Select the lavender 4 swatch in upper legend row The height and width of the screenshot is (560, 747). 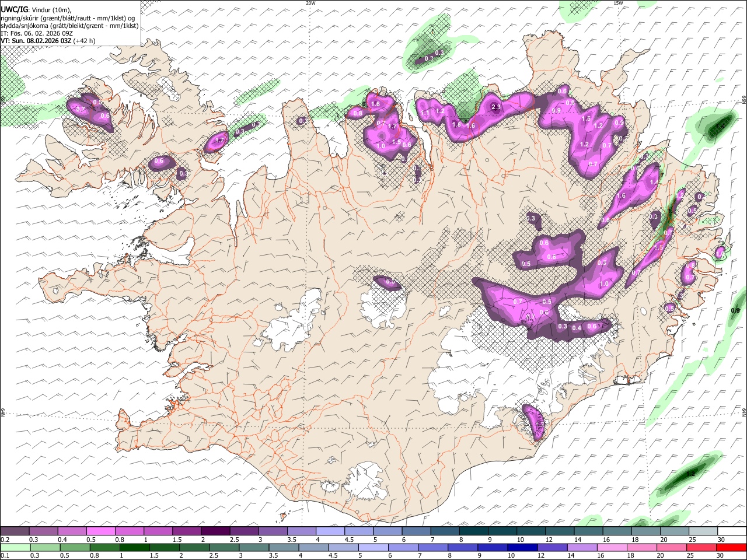point(329,531)
